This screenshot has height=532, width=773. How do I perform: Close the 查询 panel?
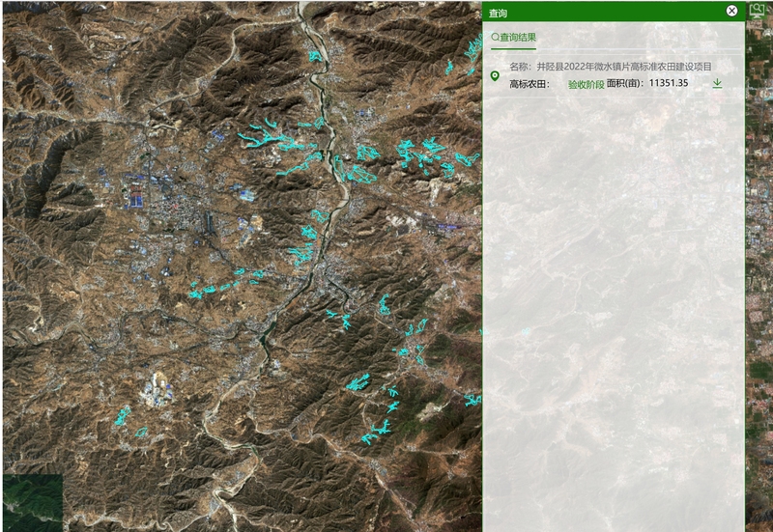coord(731,11)
